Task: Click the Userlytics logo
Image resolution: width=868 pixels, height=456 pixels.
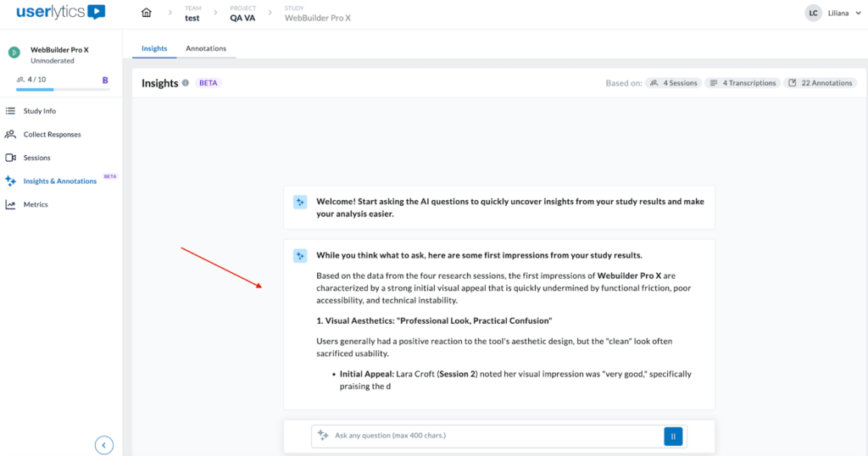Action: pos(61,13)
